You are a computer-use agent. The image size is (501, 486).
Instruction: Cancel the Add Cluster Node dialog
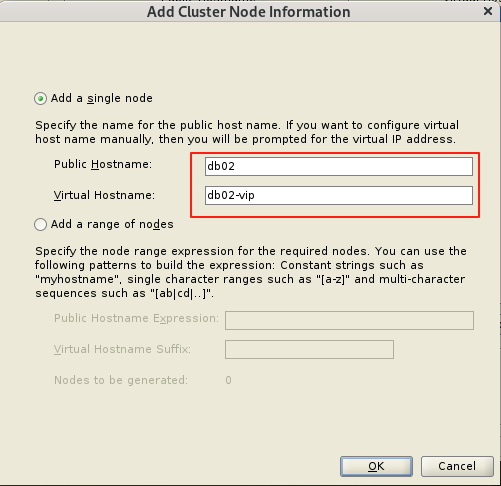pyautogui.click(x=457, y=466)
